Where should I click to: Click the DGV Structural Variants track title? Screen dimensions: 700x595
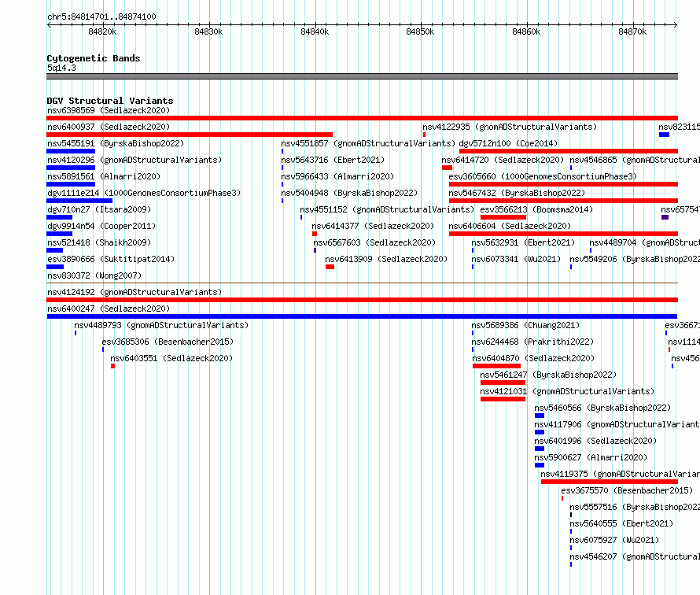click(x=110, y=101)
